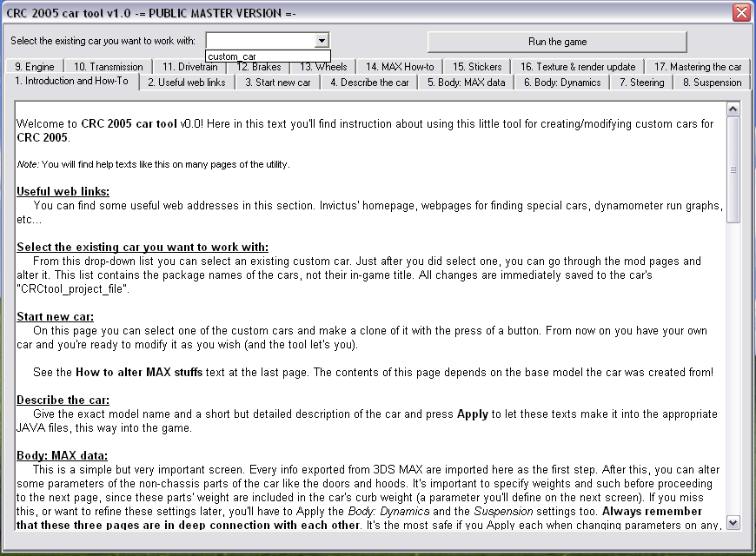Choose custom_car from the dropdown list
Screen dimensions: 756x556
(268, 56)
